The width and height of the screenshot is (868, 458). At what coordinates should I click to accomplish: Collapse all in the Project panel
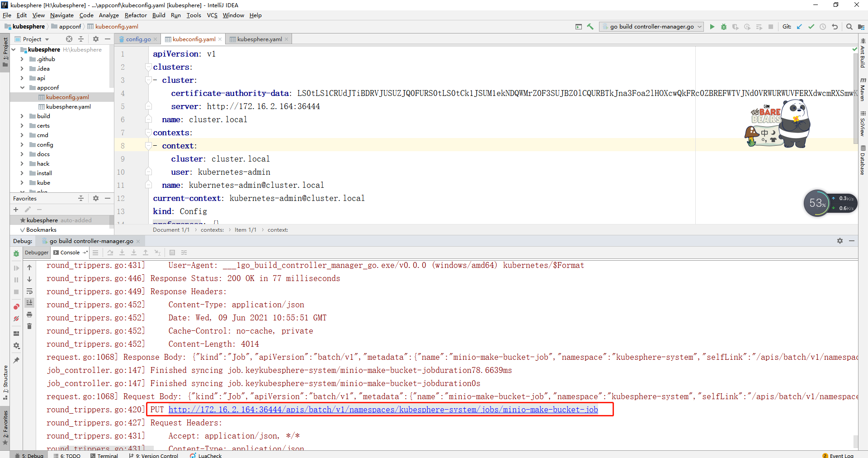point(81,39)
